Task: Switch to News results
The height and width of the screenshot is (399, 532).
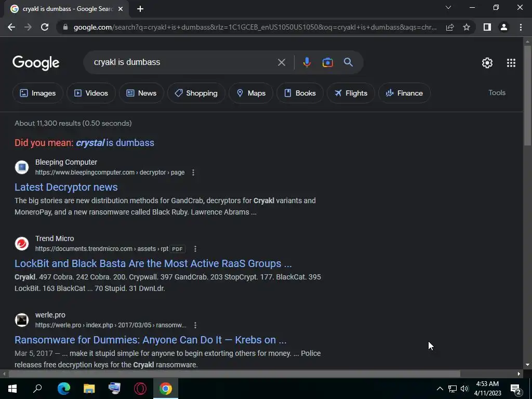Action: [141, 93]
